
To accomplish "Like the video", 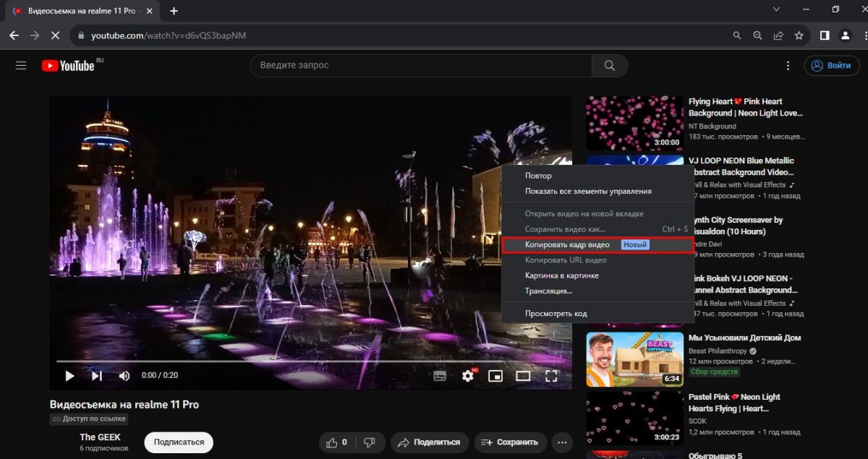I will click(336, 442).
